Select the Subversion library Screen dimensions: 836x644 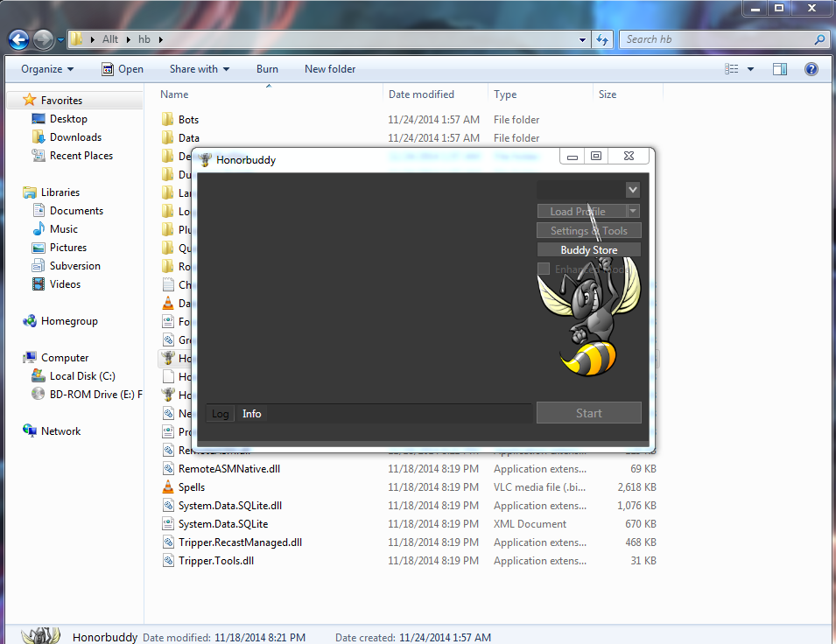(x=74, y=266)
